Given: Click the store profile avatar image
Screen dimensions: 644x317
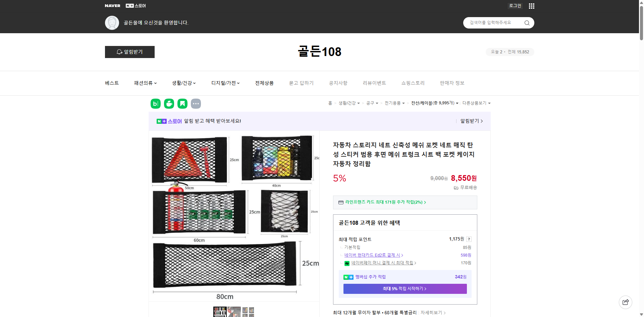Looking at the screenshot, I should [x=112, y=22].
